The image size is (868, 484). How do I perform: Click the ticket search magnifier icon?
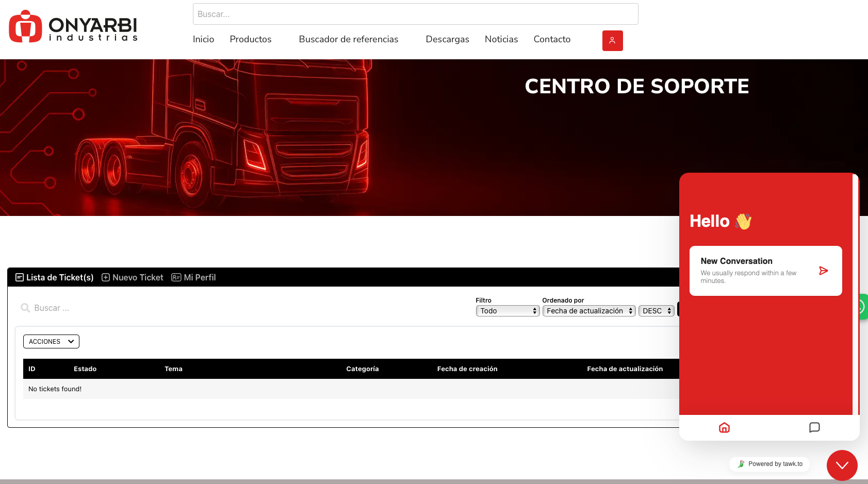[25, 308]
